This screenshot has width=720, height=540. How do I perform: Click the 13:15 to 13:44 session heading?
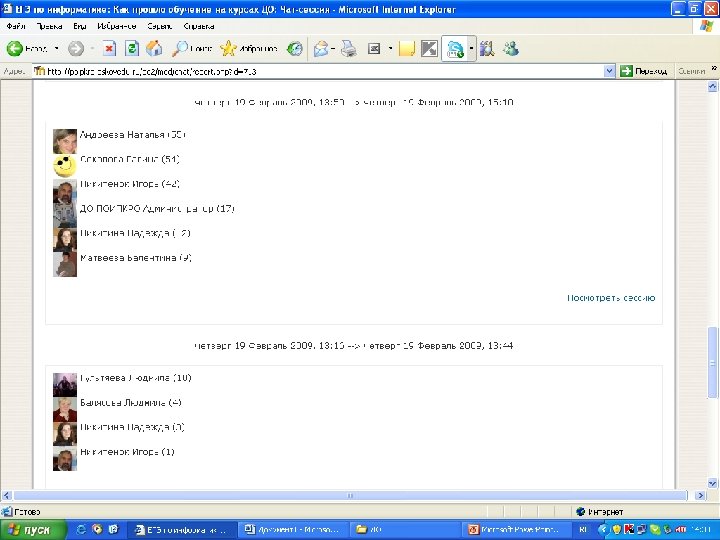click(x=354, y=345)
